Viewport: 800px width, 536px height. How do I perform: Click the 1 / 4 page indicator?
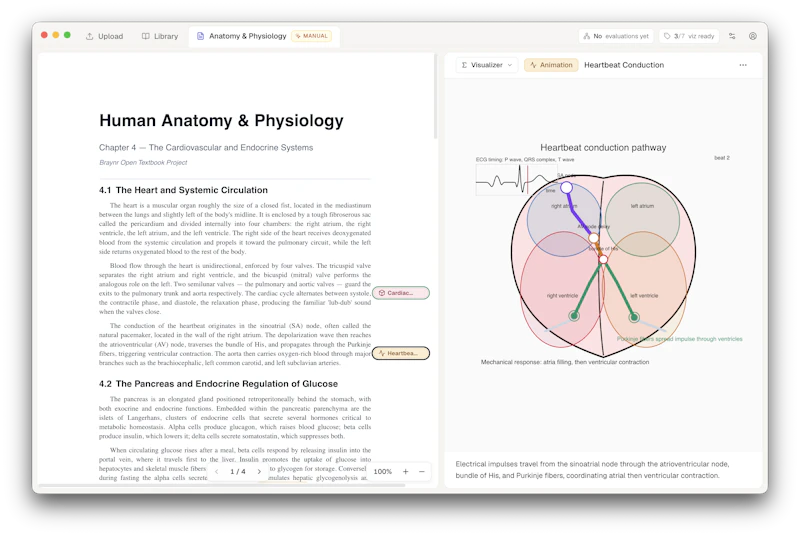point(238,472)
